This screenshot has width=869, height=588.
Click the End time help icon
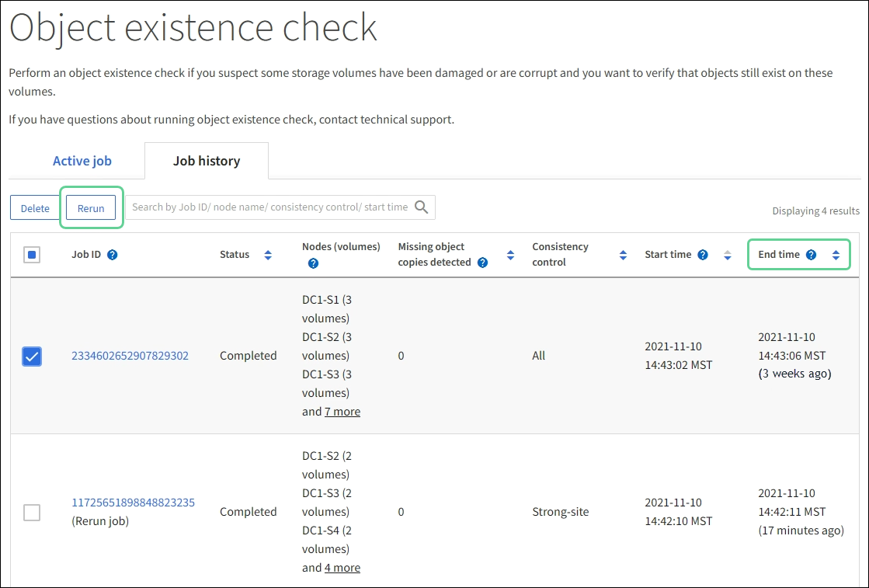coord(811,255)
